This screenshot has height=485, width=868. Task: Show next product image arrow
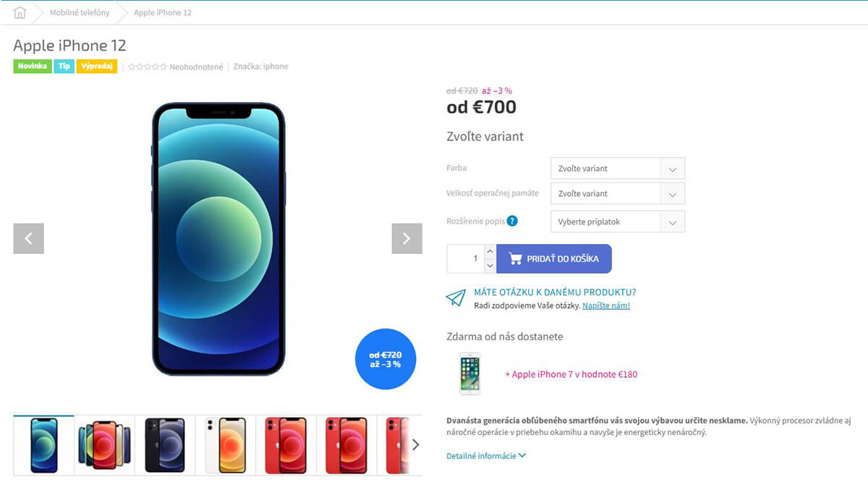tap(407, 238)
